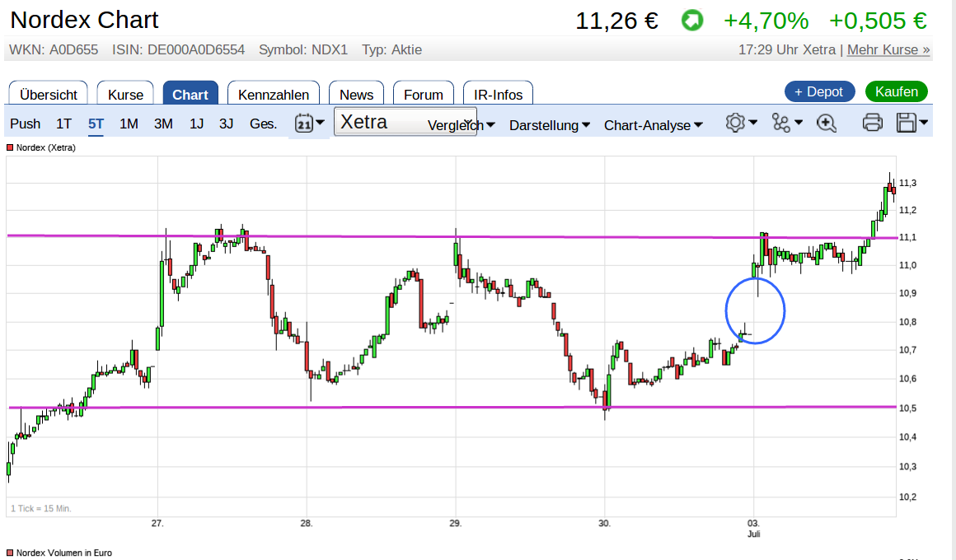Click the red Nordex (Xetra) legend square
The image size is (956, 560).
coord(10,147)
